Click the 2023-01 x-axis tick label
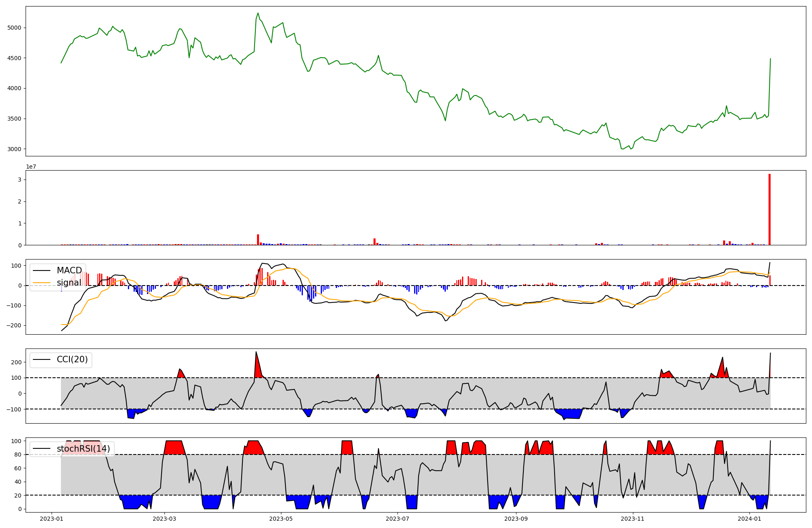Viewport: 812px width, 528px height. [x=52, y=519]
